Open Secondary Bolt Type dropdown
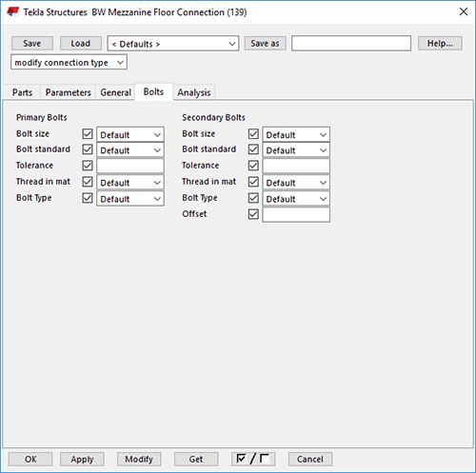Image resolution: width=476 pixels, height=473 pixels. [x=296, y=199]
